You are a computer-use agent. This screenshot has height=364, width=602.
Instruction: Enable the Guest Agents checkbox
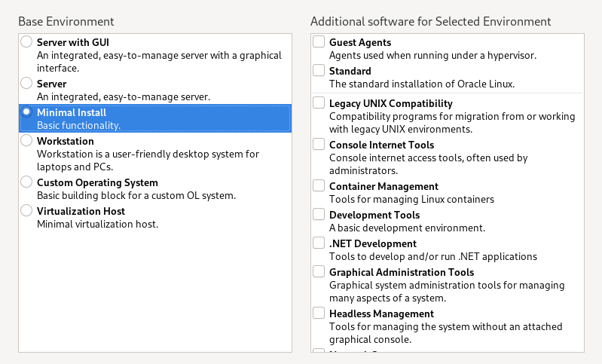pos(319,42)
